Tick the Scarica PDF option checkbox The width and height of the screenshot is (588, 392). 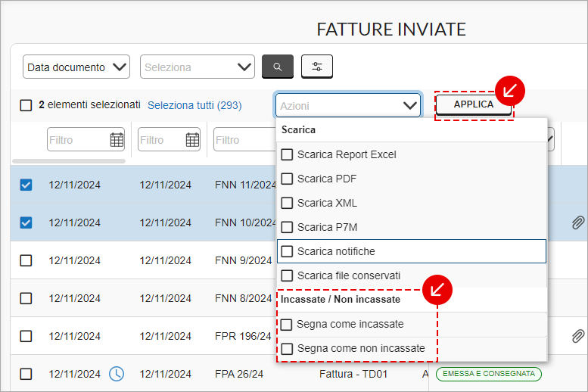coord(287,179)
